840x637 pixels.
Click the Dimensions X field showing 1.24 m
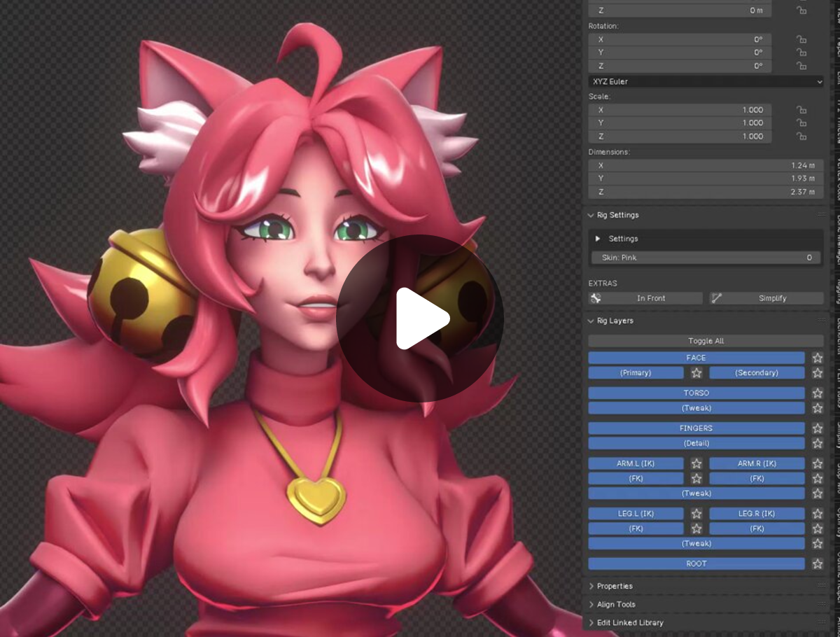tap(706, 166)
